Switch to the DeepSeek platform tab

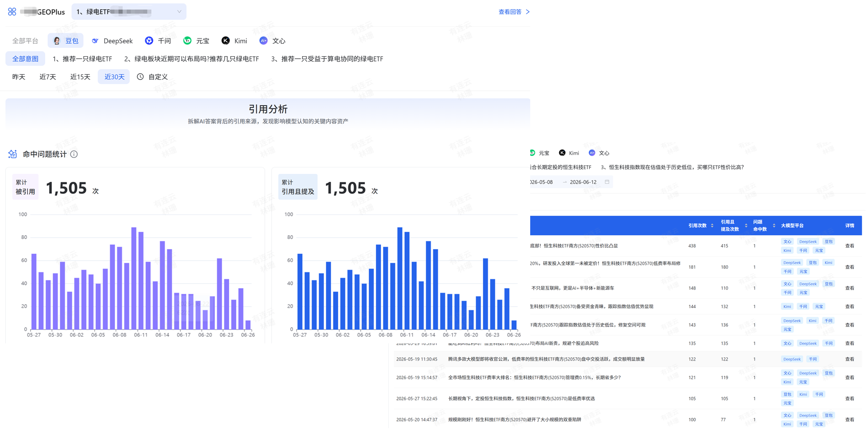point(112,41)
